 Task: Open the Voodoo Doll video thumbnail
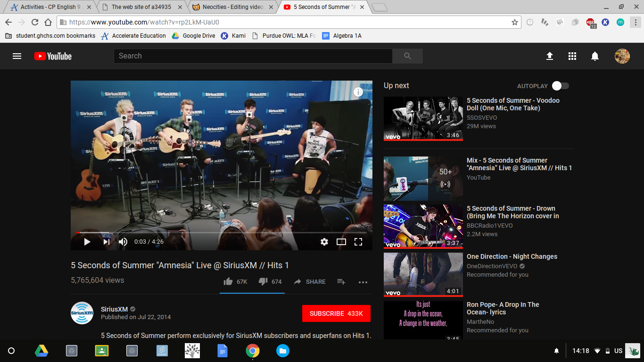click(423, 119)
